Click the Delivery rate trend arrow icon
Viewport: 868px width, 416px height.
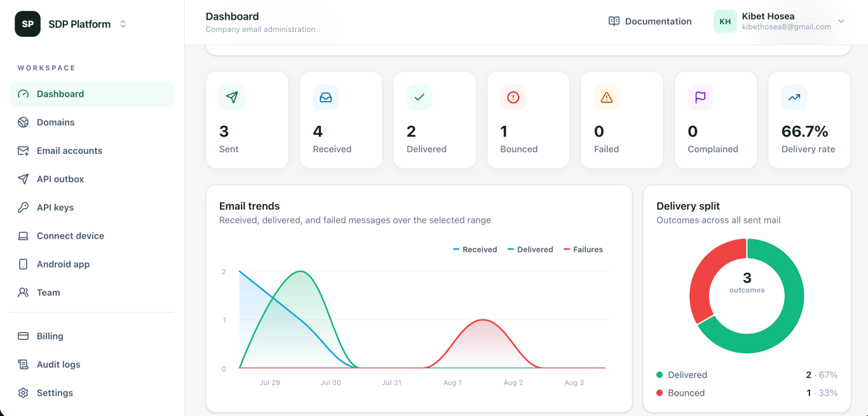[x=794, y=97]
